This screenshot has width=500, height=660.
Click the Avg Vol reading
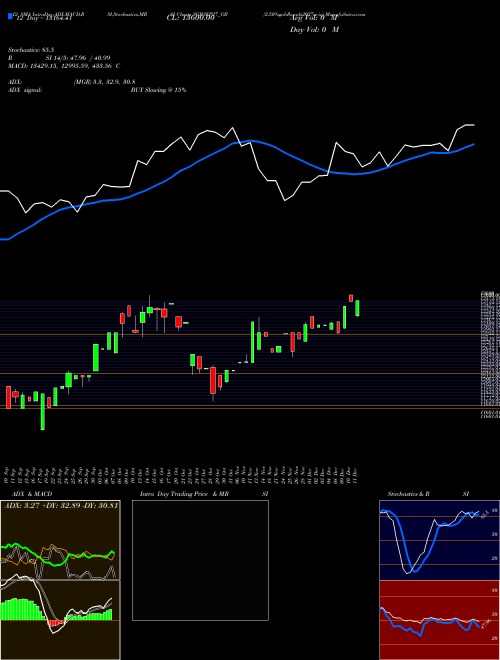click(314, 18)
